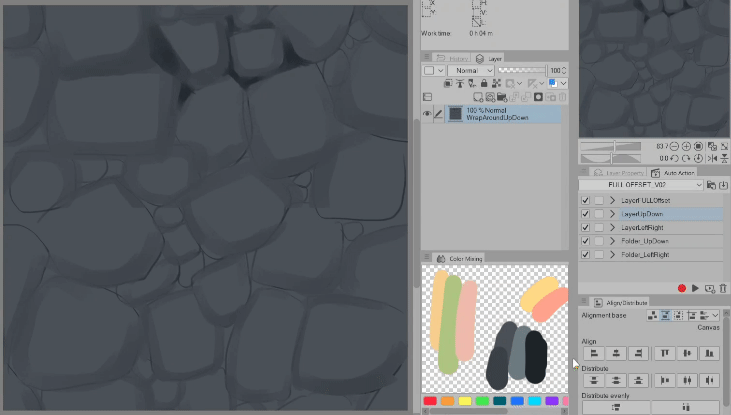Click the align left edges icon
Image resolution: width=731 pixels, height=415 pixels.
[x=594, y=353]
